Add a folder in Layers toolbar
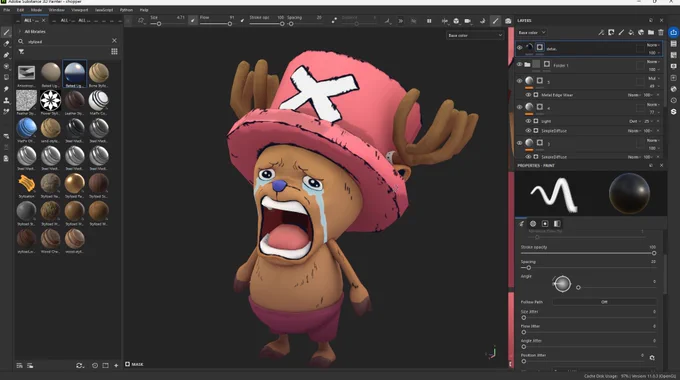 tap(651, 33)
